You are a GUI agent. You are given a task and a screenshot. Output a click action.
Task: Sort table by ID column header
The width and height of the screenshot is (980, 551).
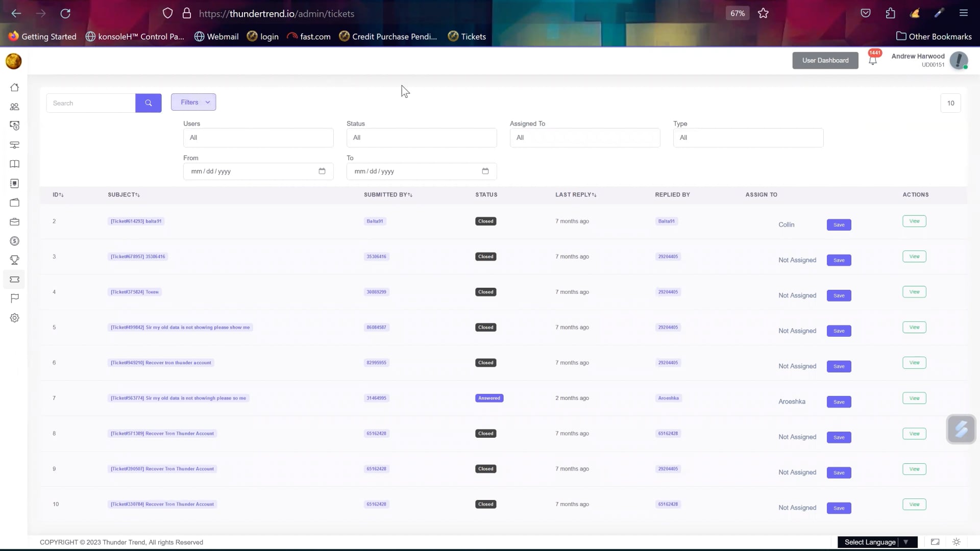(58, 195)
